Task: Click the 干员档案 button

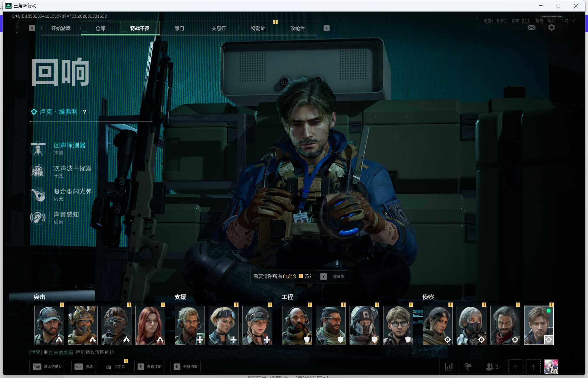Action: coord(186,367)
